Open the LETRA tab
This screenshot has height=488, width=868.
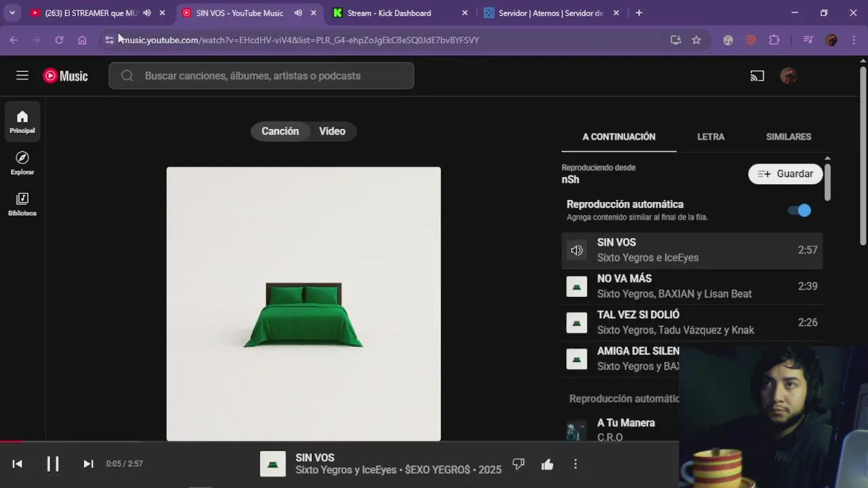[711, 137]
